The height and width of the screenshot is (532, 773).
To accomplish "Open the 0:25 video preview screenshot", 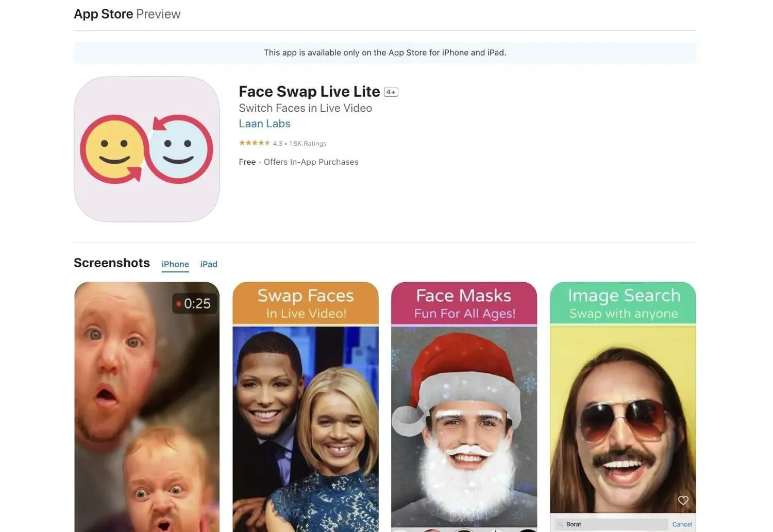I will [147, 407].
